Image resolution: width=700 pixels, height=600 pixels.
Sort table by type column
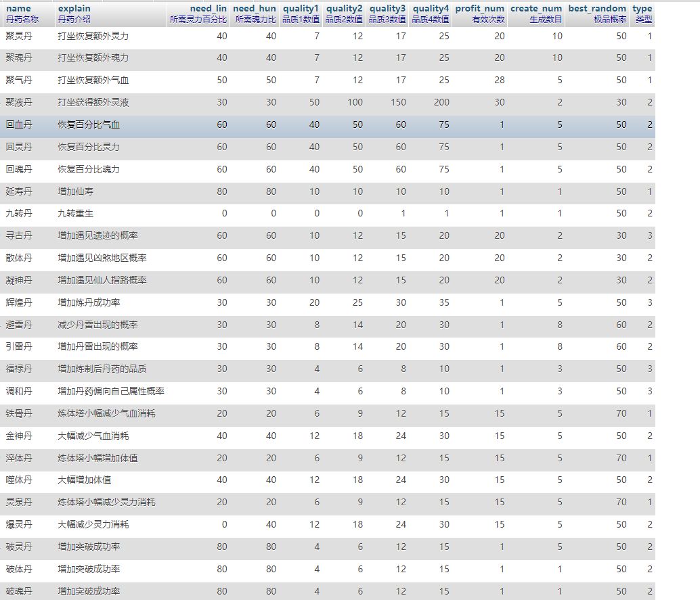tap(642, 9)
